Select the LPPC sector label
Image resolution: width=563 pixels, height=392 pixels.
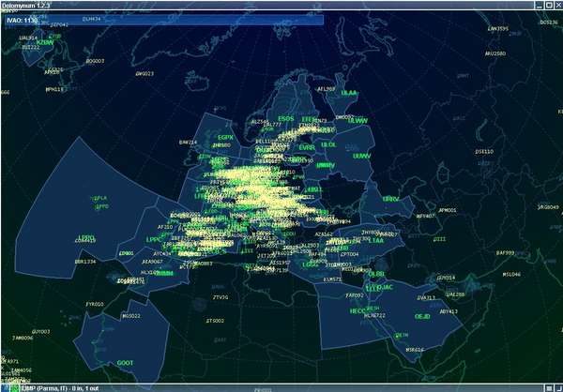pos(154,239)
